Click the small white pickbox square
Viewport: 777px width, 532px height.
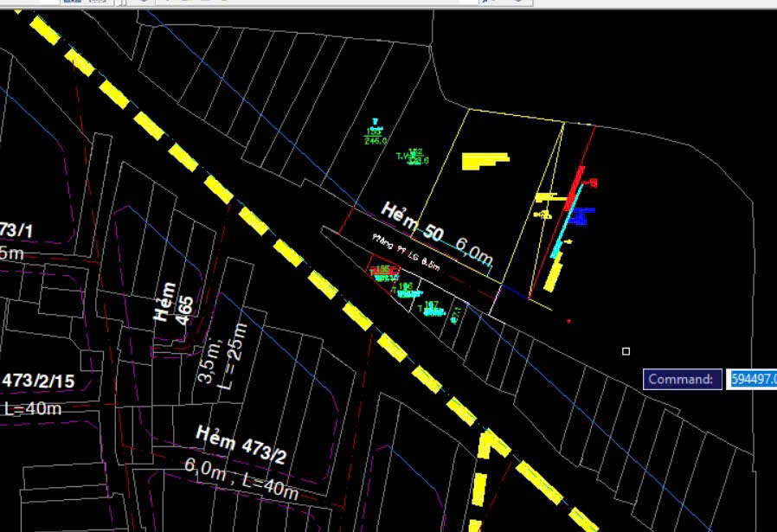(626, 351)
